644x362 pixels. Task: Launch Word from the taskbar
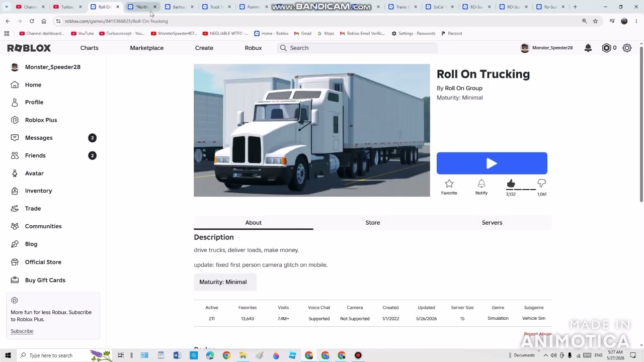pyautogui.click(x=177, y=355)
